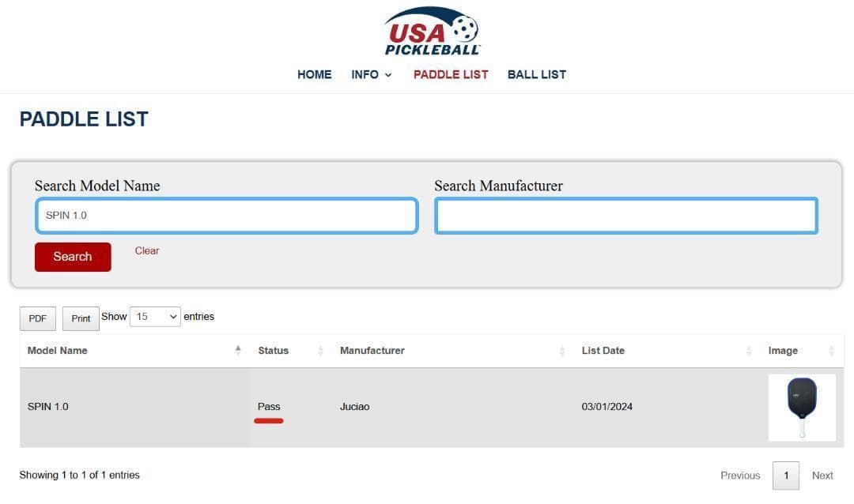
Task: Open the PADDLE LIST tab
Action: point(451,74)
